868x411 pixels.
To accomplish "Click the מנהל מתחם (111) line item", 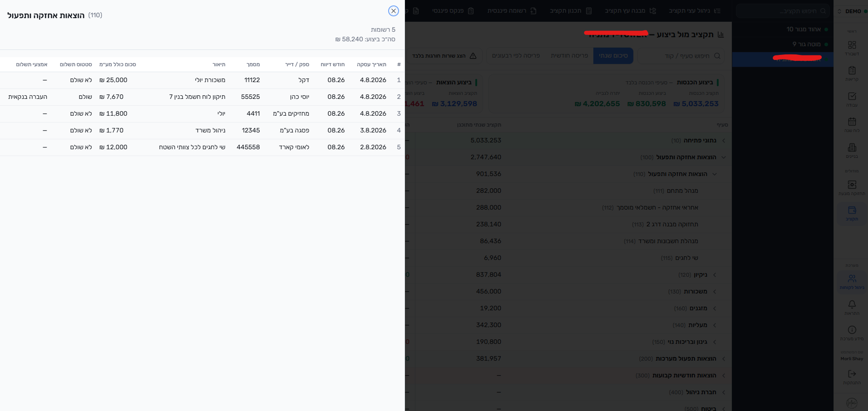I will point(676,191).
